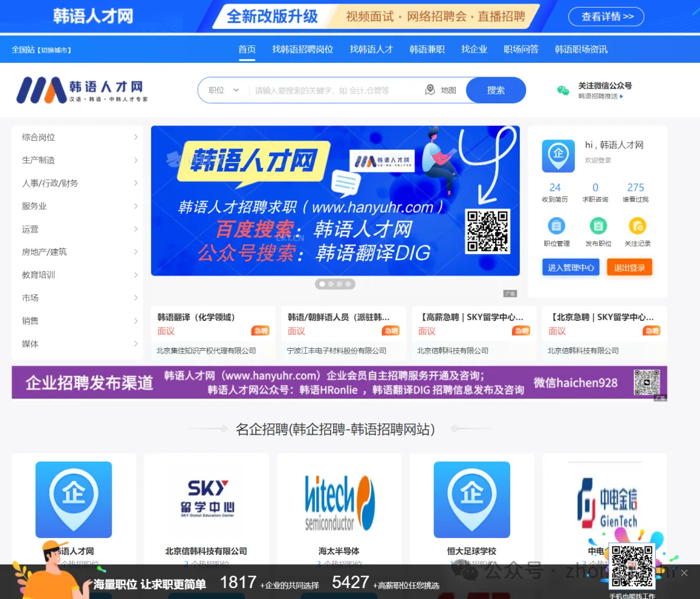Select the first carousel dot indicator
The height and width of the screenshot is (599, 700).
pos(322,284)
